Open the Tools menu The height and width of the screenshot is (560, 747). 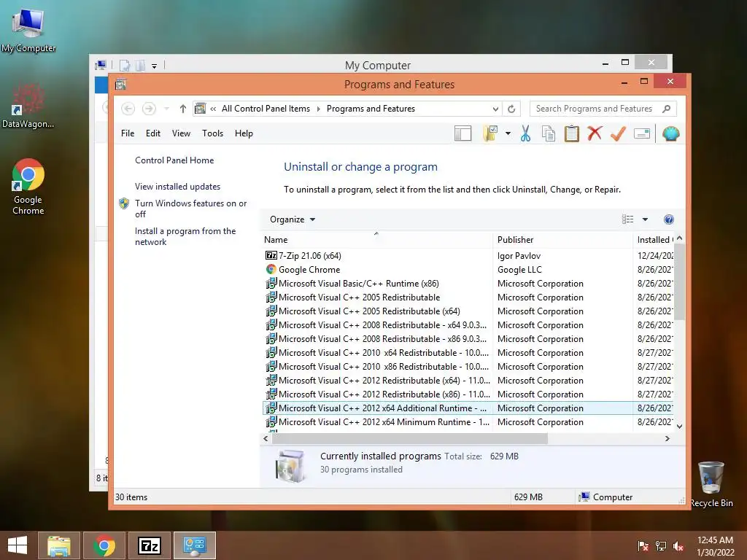coord(212,133)
